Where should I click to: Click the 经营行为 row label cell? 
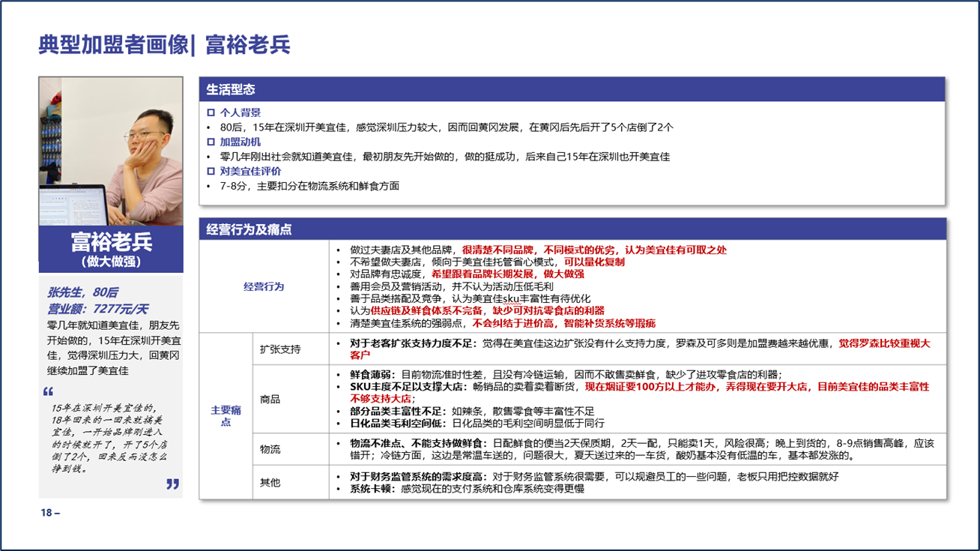tap(264, 287)
